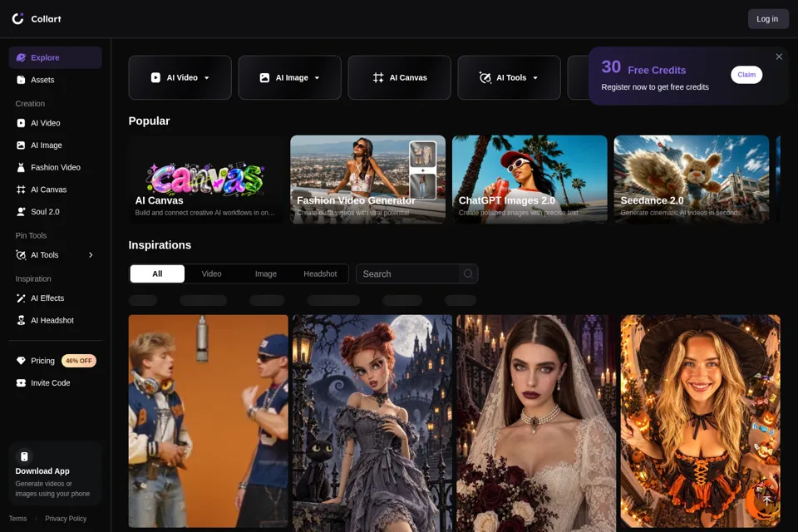The width and height of the screenshot is (798, 532).
Task: Select the Video inspirations tab
Action: pos(211,273)
